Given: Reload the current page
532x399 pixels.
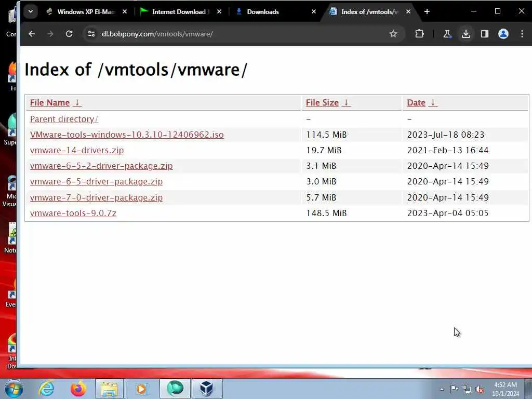Looking at the screenshot, I should [x=69, y=34].
